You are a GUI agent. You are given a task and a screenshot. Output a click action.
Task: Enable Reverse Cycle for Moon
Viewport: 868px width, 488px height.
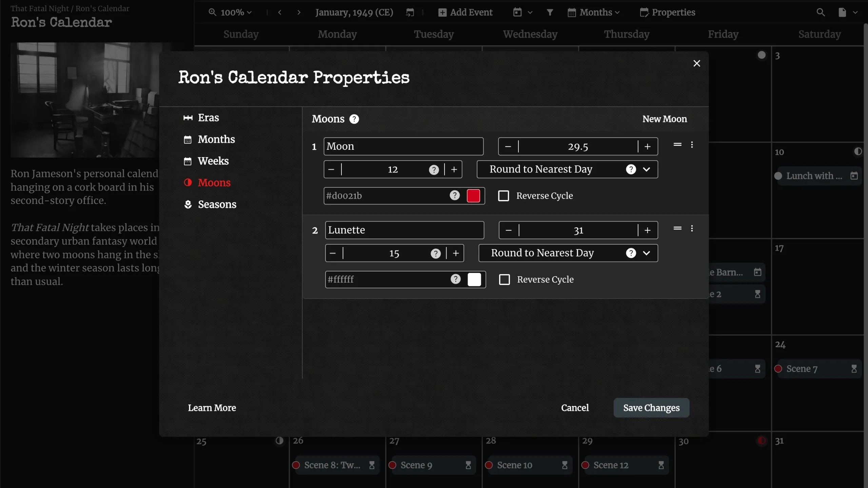coord(504,196)
